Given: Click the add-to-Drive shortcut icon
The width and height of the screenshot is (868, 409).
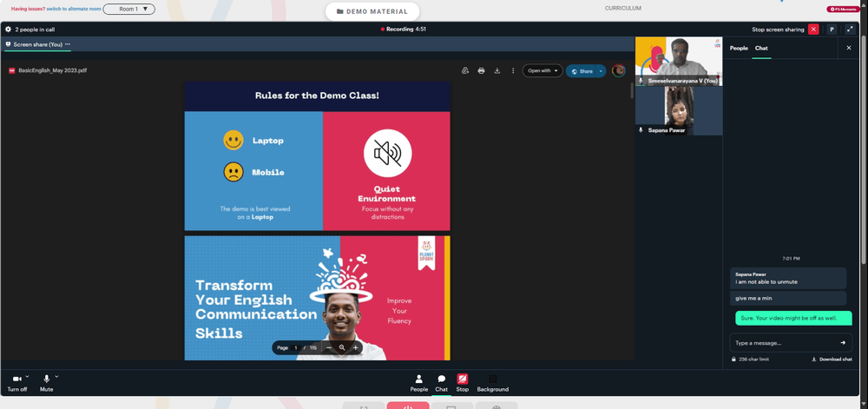Looking at the screenshot, I should tap(465, 71).
